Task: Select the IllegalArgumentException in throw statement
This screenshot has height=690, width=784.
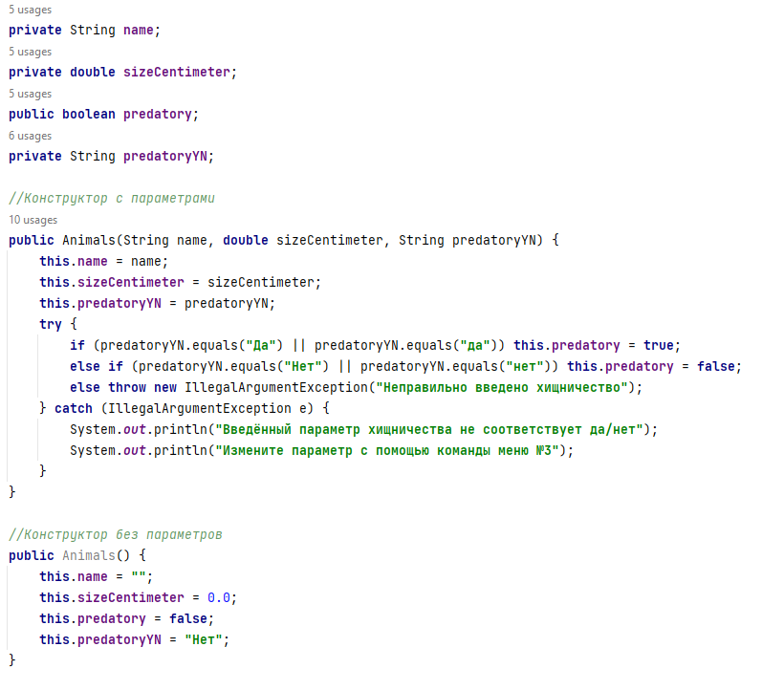Action: pyautogui.click(x=276, y=387)
